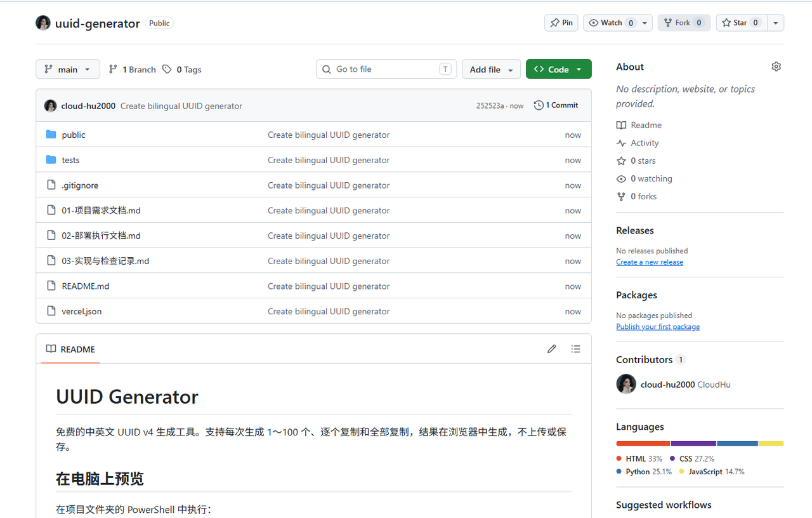812x518 pixels.
Task: Click the repository owner avatar in header
Action: tap(43, 23)
